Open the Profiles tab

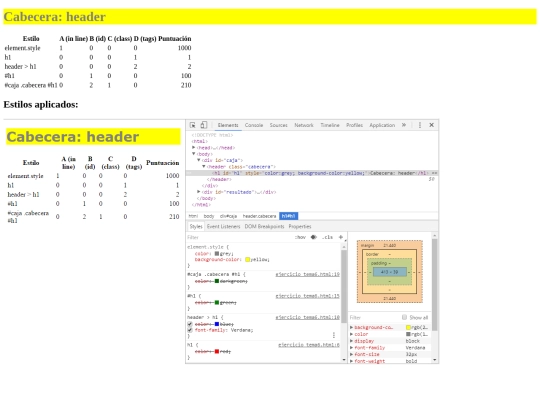coord(354,125)
